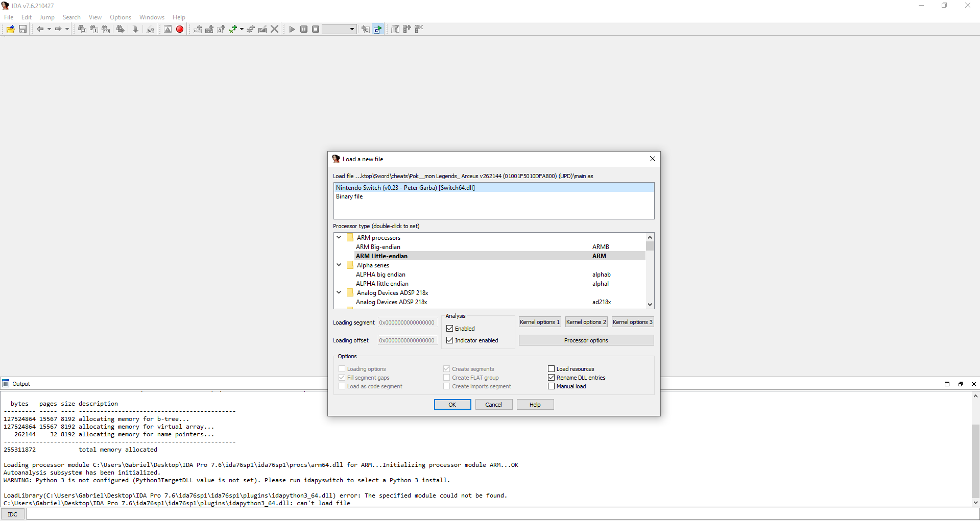Open the back-history dropdown arrow
This screenshot has width=980, height=521.
tap(49, 29)
